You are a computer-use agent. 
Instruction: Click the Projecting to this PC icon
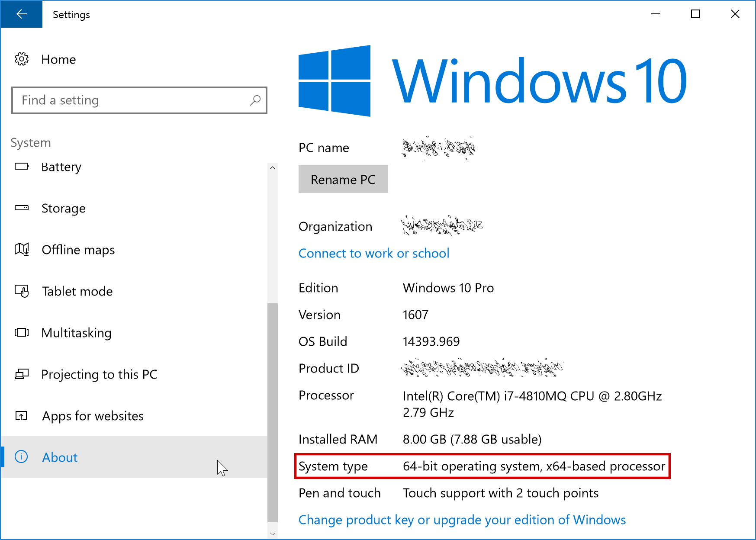pyautogui.click(x=22, y=374)
